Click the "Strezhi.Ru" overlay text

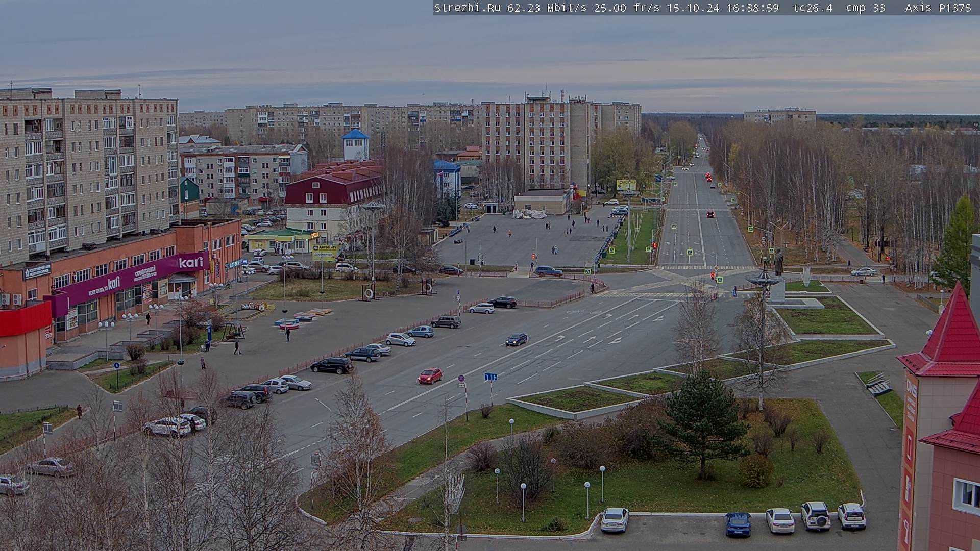467,8
